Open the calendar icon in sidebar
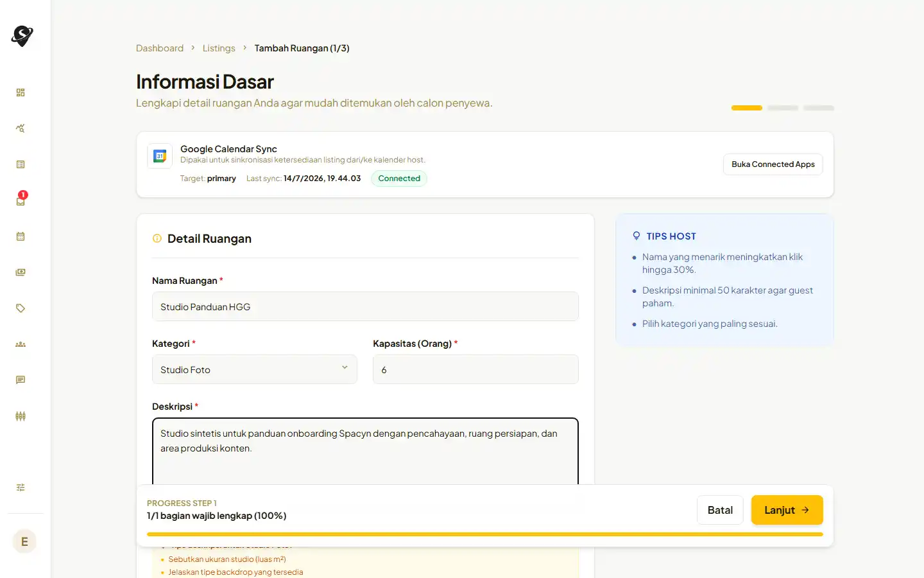Viewport: 924px width, 578px height. coord(21,236)
